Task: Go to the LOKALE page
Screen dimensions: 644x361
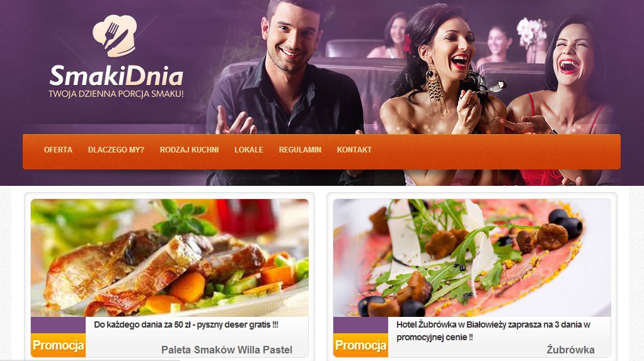Action: click(x=249, y=150)
